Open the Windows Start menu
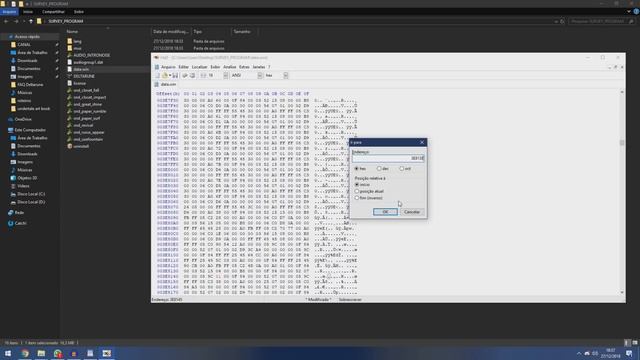Screen dimensions: 640x360 tap(8, 353)
